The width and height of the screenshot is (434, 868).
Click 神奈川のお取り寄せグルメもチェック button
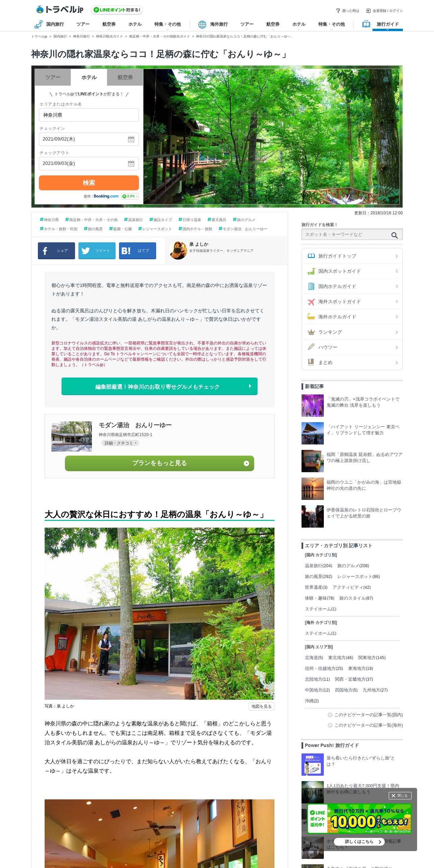point(160,386)
